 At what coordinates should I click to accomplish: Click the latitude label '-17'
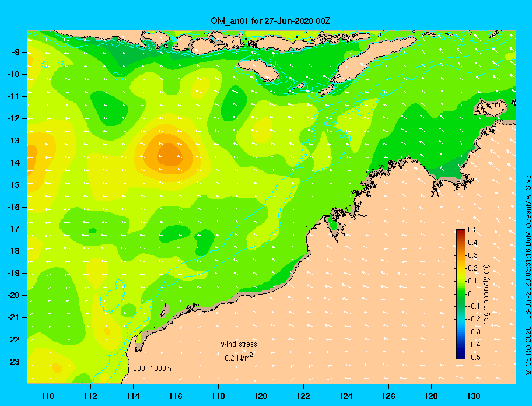(14, 229)
